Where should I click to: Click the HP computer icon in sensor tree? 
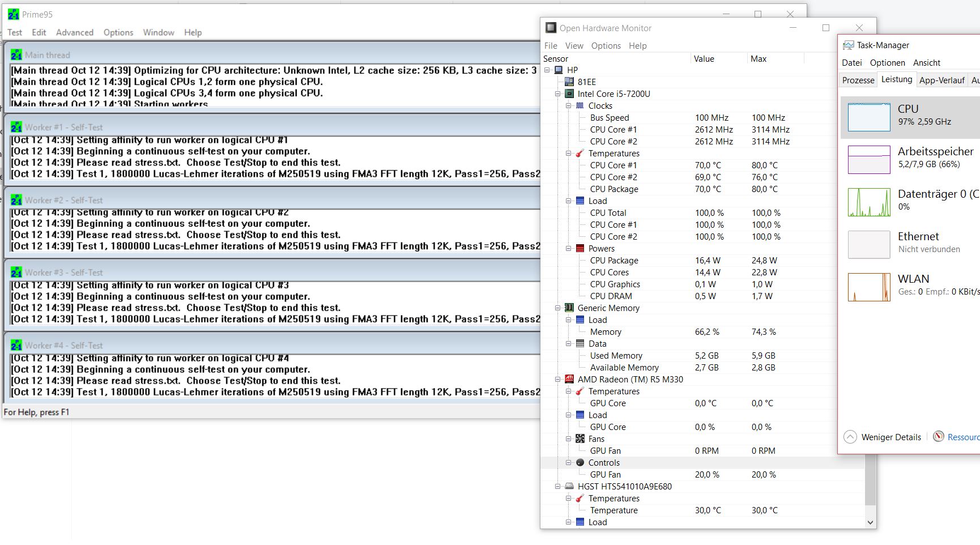click(559, 70)
